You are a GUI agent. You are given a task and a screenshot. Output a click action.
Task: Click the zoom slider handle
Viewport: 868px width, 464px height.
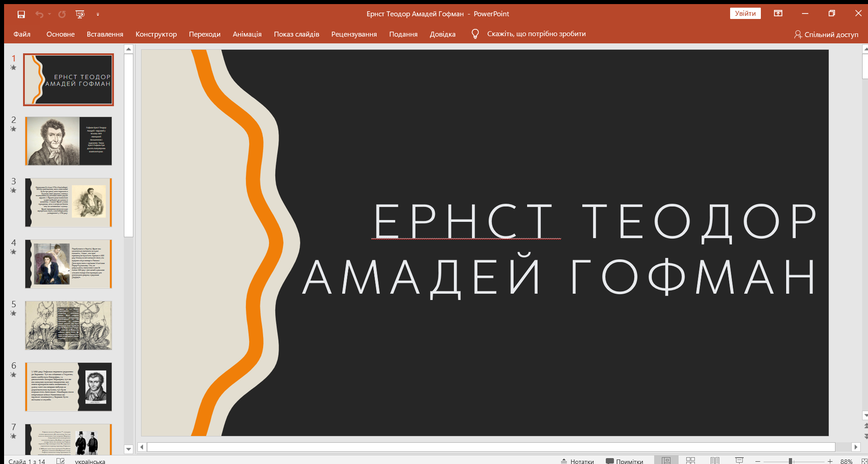point(790,461)
